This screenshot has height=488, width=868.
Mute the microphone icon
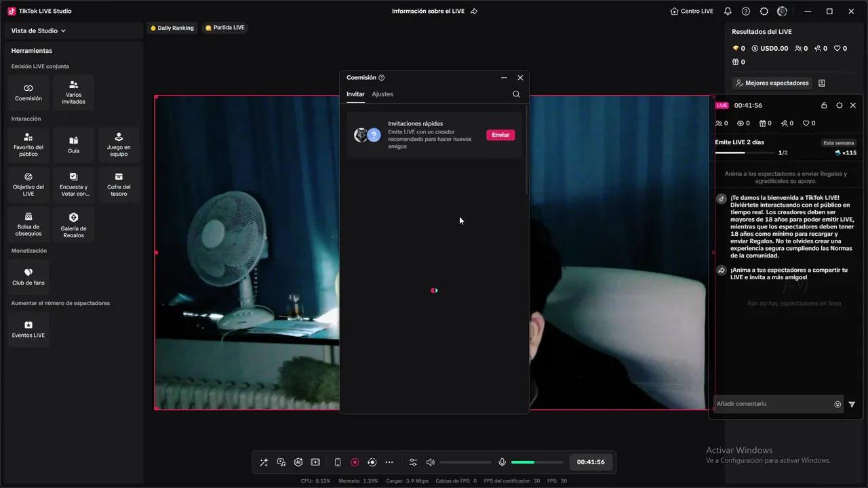pos(502,462)
